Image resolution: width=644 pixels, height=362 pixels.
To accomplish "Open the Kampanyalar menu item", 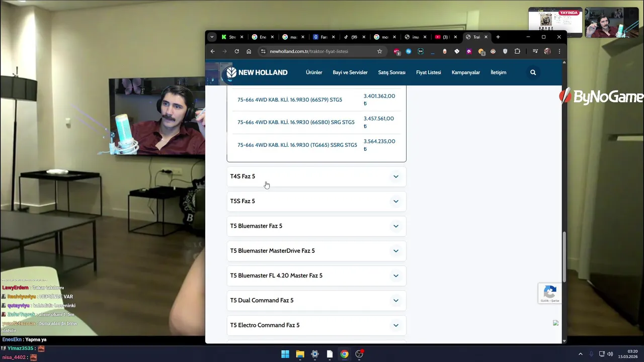I will [x=466, y=72].
